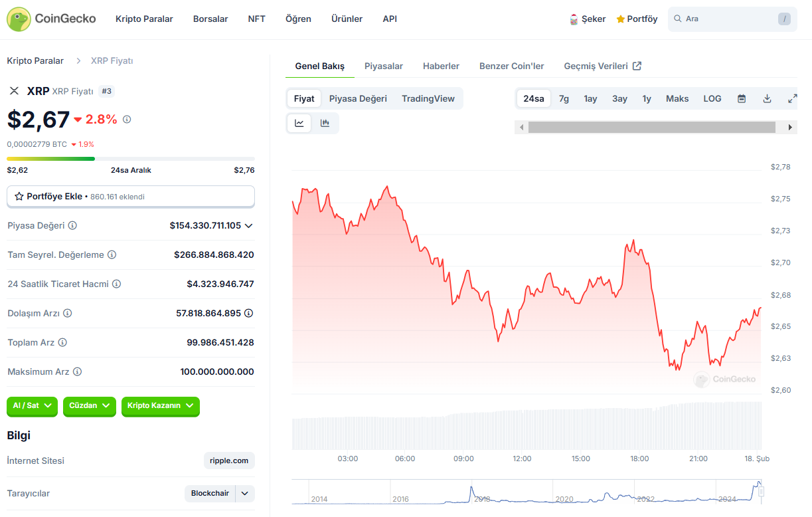812x517 pixels.
Task: Set the chart range to 1ay
Action: pyautogui.click(x=590, y=98)
